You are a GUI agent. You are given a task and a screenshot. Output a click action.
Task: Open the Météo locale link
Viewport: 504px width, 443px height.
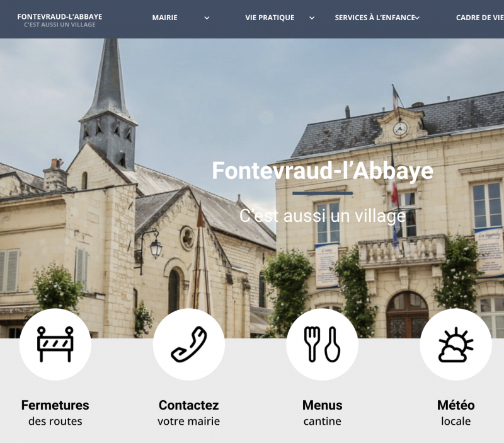click(455, 413)
